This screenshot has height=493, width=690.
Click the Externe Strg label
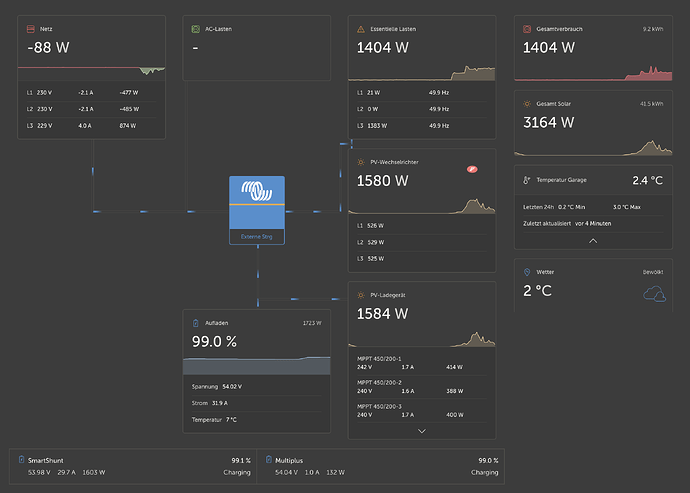(x=257, y=237)
